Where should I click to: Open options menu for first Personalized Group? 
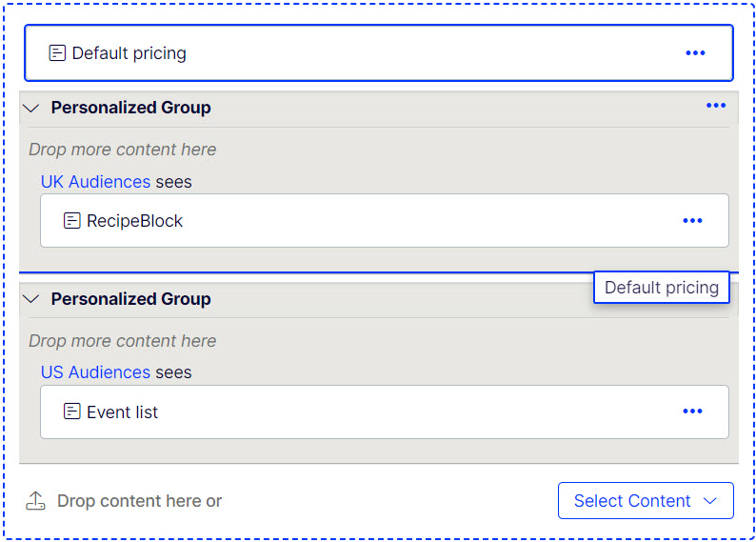coord(716,106)
